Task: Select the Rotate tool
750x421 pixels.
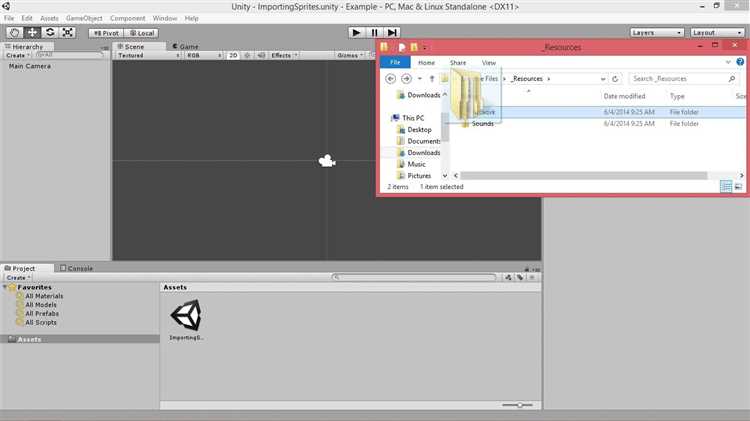Action: coord(50,33)
